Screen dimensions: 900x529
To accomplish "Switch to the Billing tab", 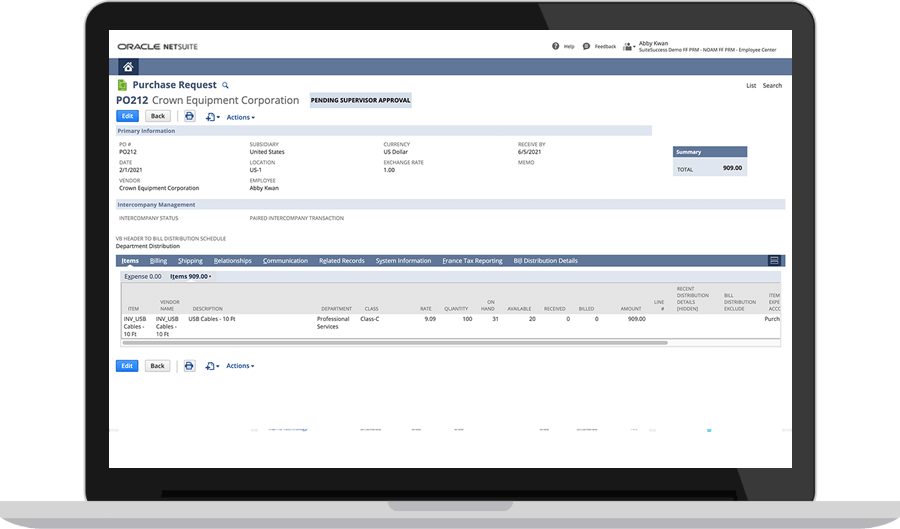I will [x=158, y=260].
